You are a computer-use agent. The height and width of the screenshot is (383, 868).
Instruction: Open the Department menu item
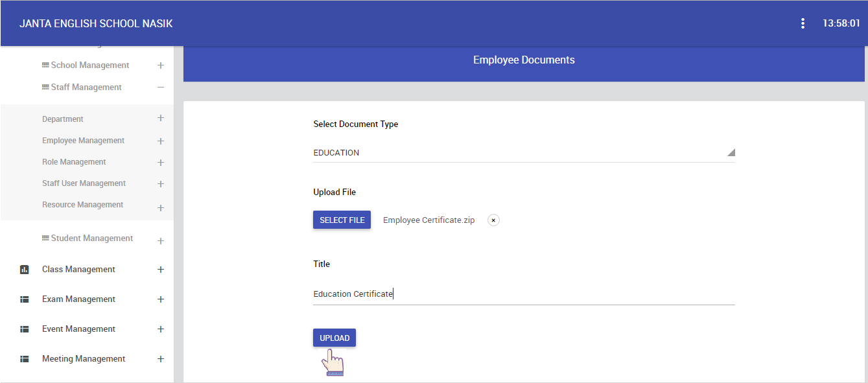pos(63,119)
